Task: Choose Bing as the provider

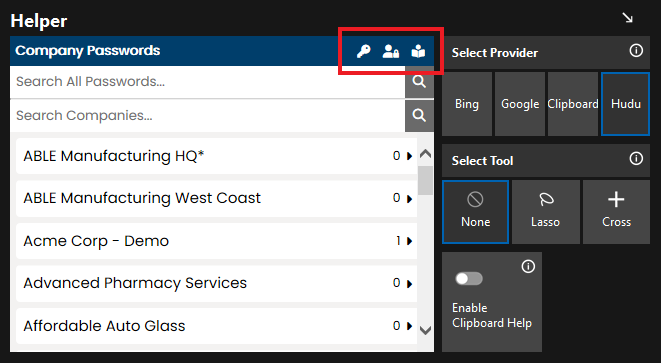Action: point(467,104)
